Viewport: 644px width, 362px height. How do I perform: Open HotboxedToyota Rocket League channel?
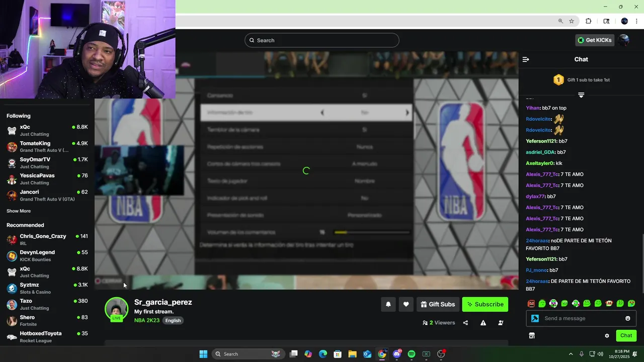(47, 336)
